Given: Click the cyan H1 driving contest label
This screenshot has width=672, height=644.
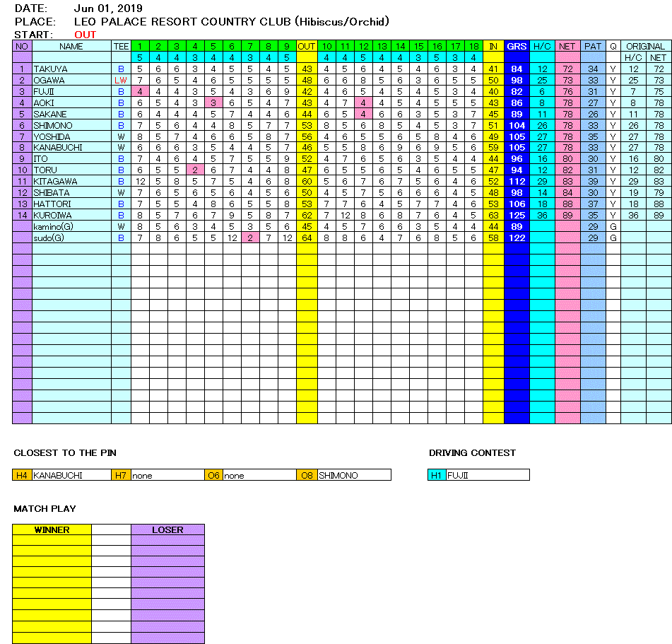Looking at the screenshot, I should 437,475.
